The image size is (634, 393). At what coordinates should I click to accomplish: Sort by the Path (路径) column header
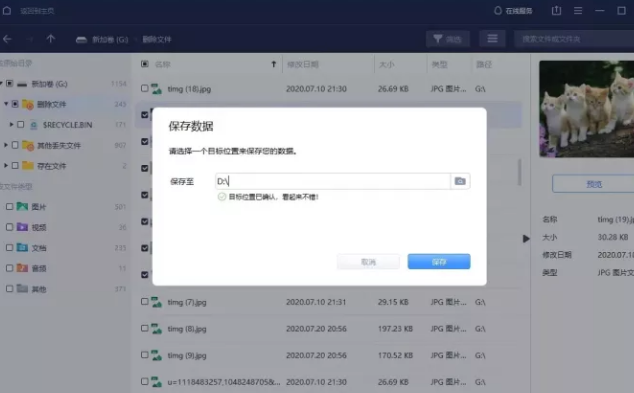click(484, 64)
